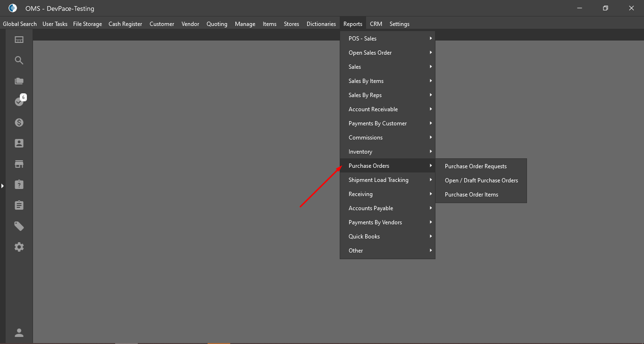Open the Dictionaries menu
The width and height of the screenshot is (644, 344).
tap(321, 24)
